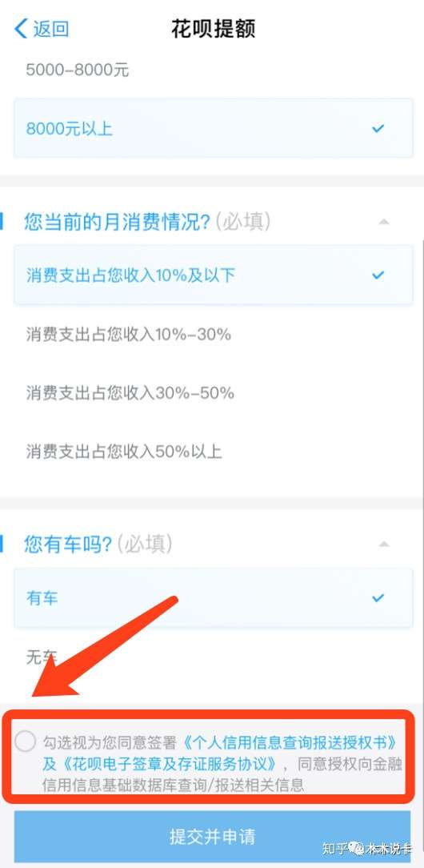Screen dimensions: 424x868
Task: Submit with the 提交并申请 button
Action: click(212, 837)
